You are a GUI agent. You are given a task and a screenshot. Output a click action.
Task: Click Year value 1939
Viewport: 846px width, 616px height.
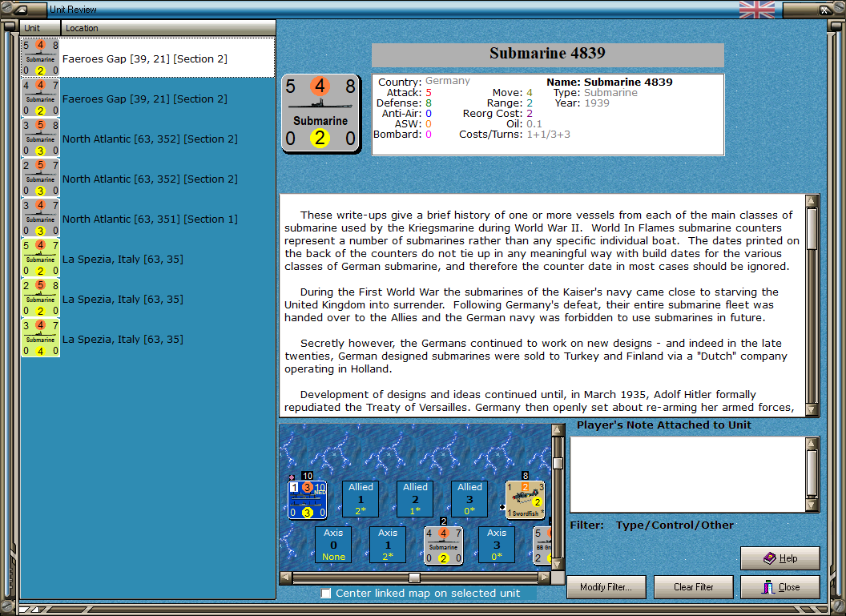pyautogui.click(x=597, y=103)
